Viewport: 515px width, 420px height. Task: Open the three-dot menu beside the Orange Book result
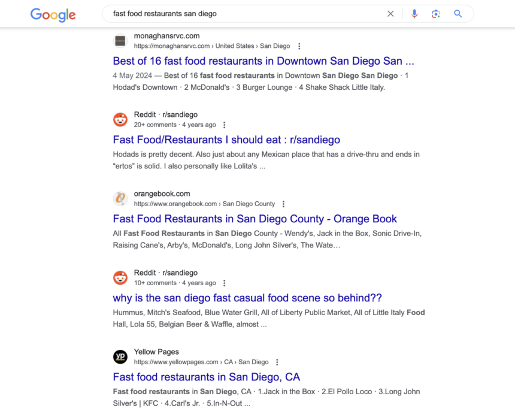click(x=283, y=204)
